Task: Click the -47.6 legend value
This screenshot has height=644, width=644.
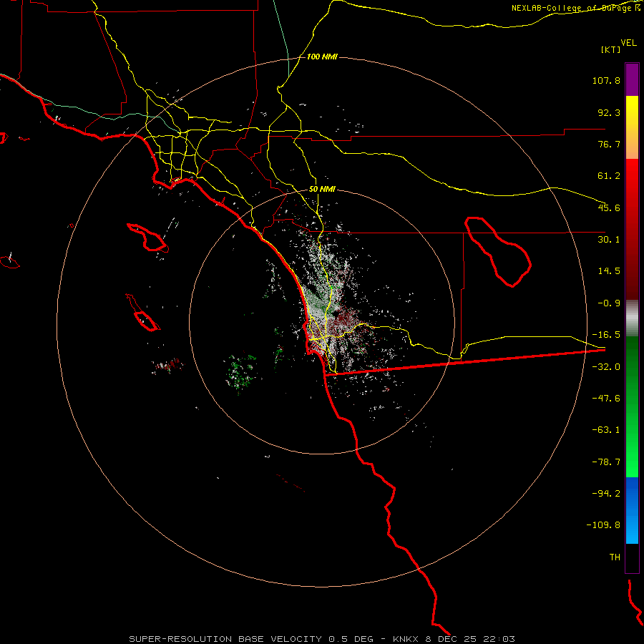Action: [x=606, y=399]
